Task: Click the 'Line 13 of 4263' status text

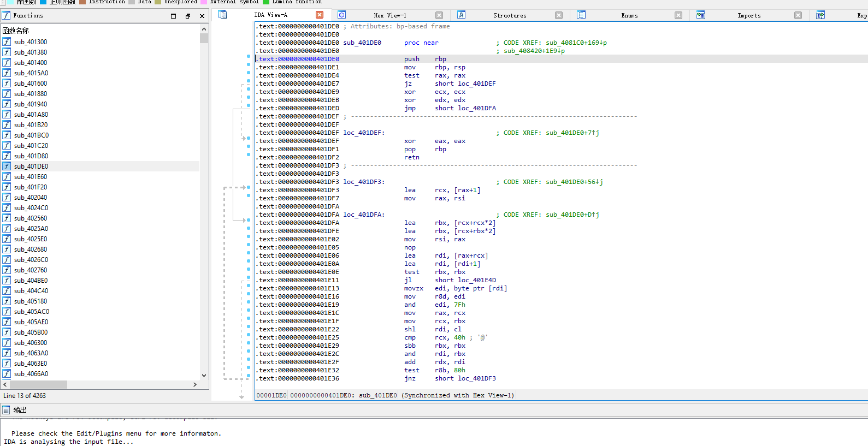Action: (x=25, y=396)
